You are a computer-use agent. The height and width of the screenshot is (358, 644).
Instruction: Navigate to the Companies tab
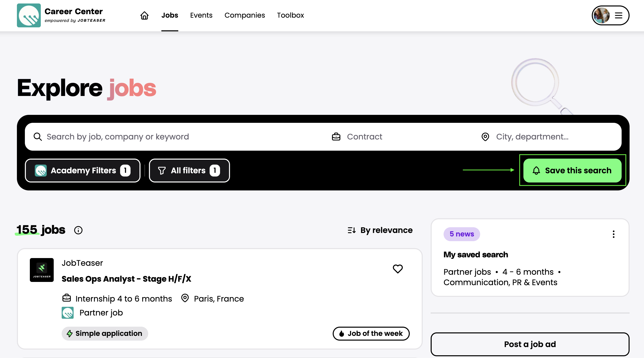click(244, 15)
